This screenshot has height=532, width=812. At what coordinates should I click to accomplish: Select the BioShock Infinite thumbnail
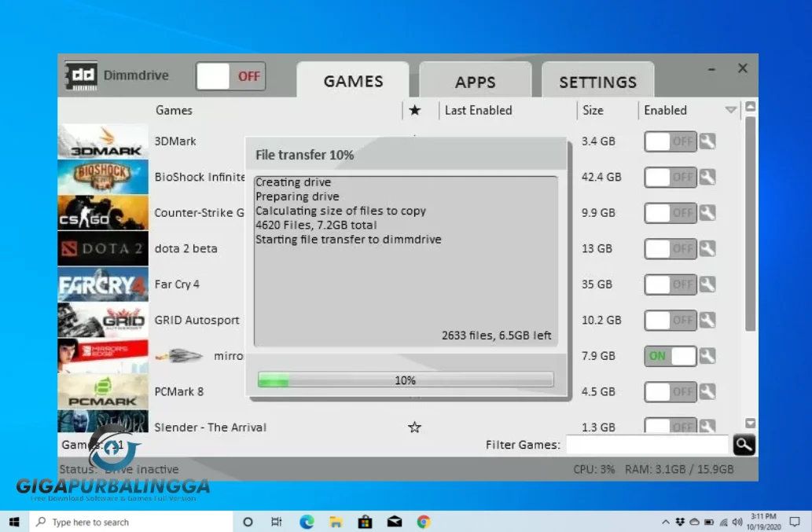(x=103, y=177)
